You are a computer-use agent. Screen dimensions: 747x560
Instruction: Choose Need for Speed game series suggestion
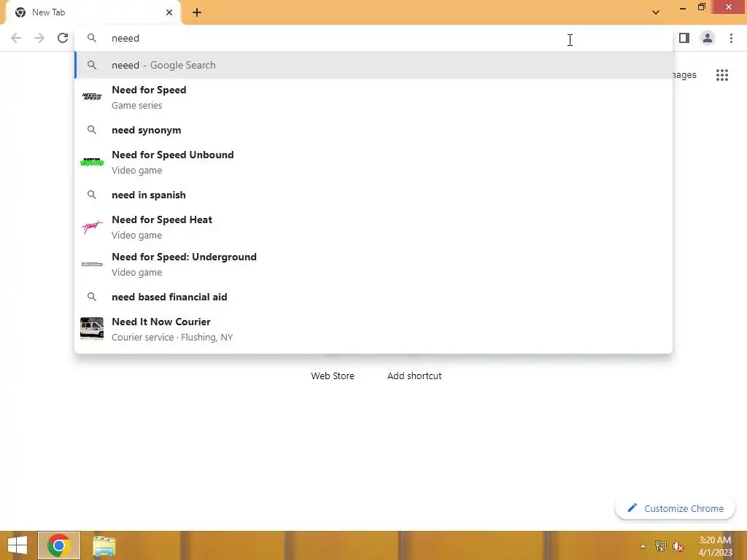click(x=373, y=97)
